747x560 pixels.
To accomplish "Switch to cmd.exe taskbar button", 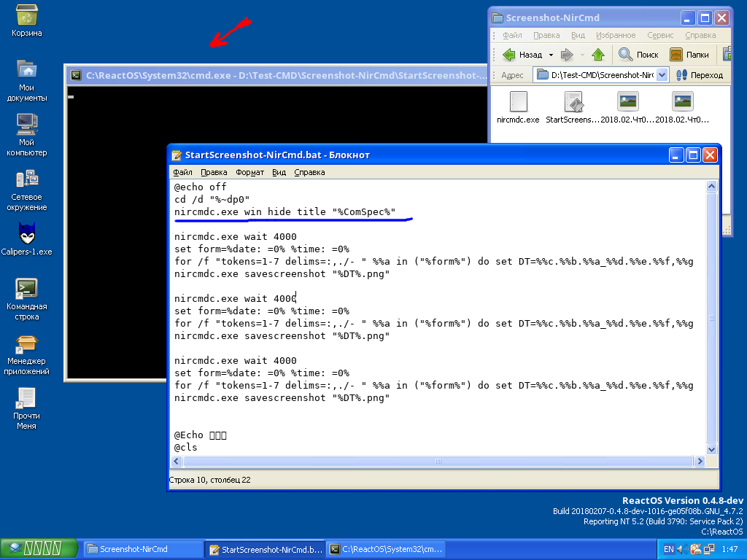I will pos(385,549).
